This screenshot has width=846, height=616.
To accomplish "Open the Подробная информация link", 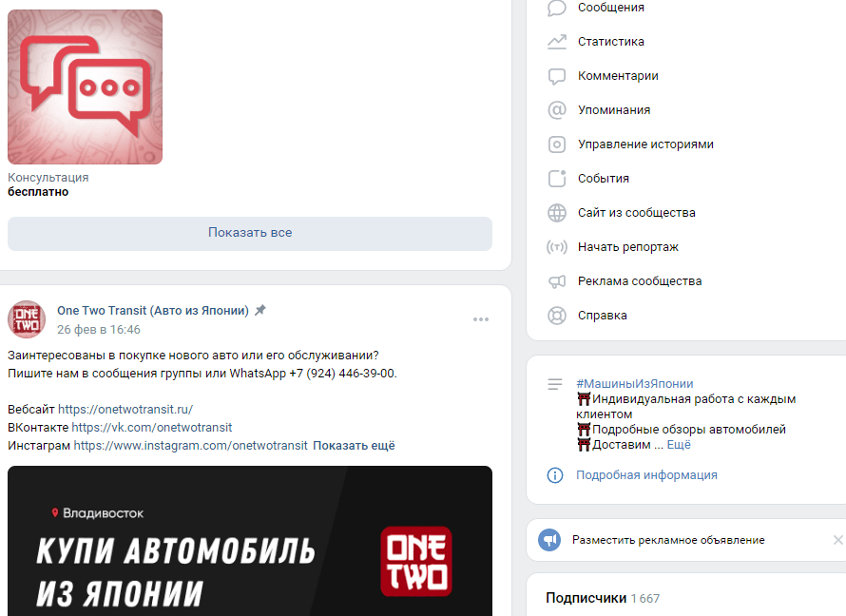I will 646,475.
